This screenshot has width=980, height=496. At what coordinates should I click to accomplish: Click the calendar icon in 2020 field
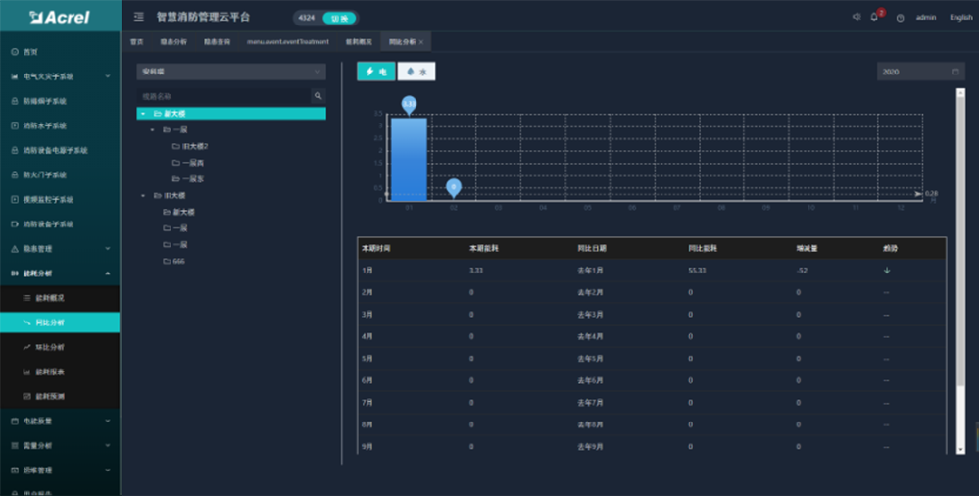coord(955,72)
